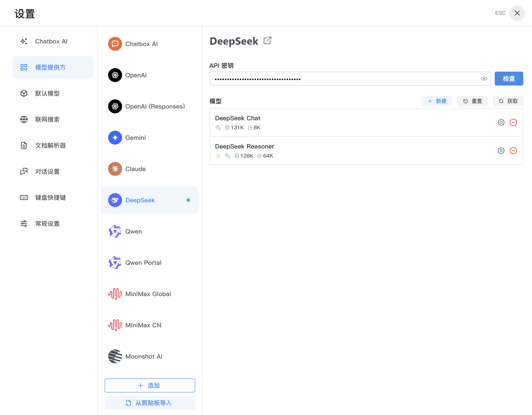
Task: Open DeepSeek external link icon
Action: [x=267, y=40]
